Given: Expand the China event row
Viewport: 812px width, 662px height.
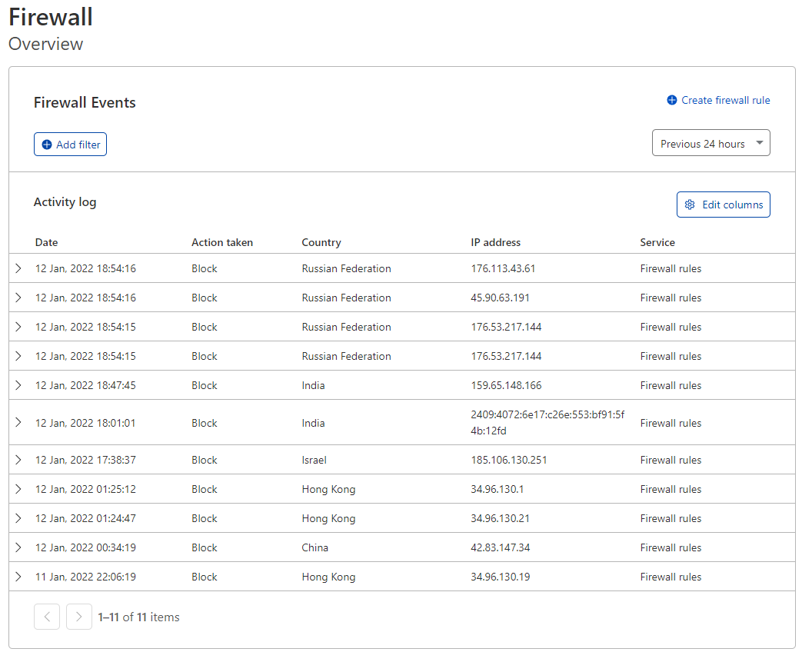Looking at the screenshot, I should pyautogui.click(x=18, y=548).
